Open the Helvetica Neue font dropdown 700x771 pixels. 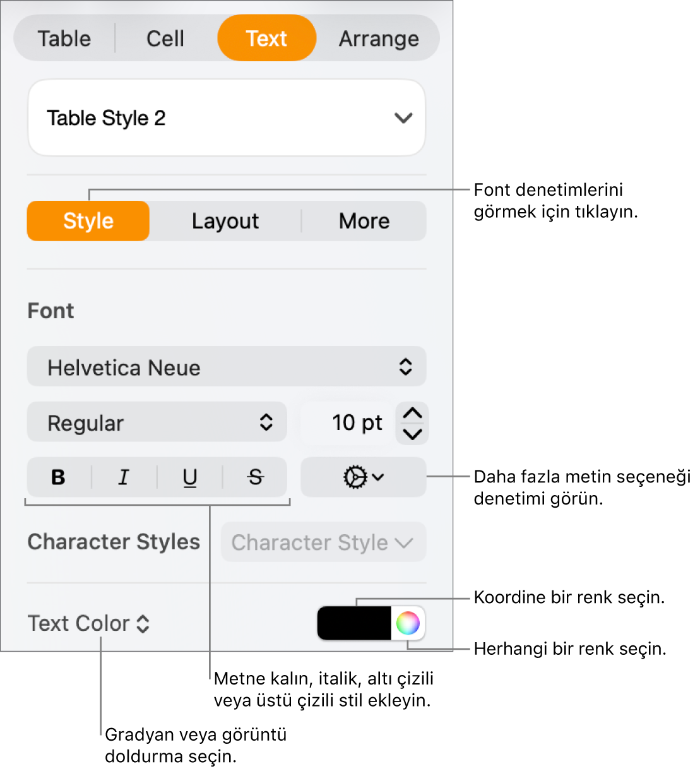coord(227,367)
